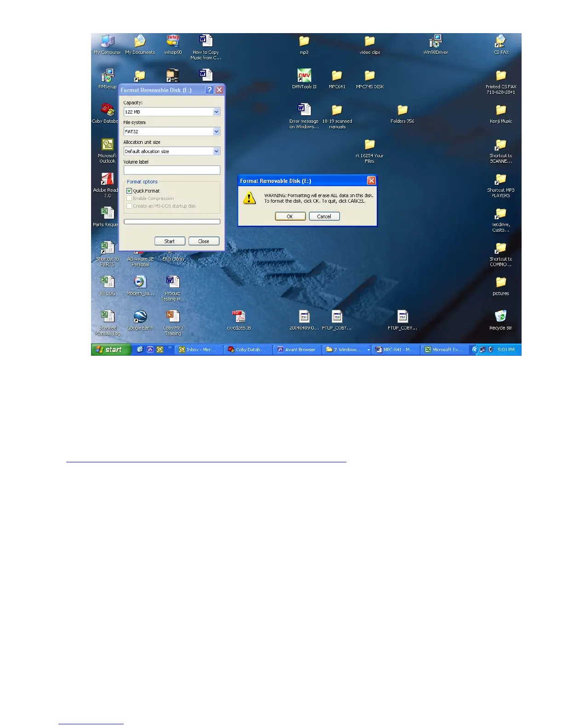The image size is (563, 728).
Task: Launch Google Earth shortcut
Action: [140, 320]
